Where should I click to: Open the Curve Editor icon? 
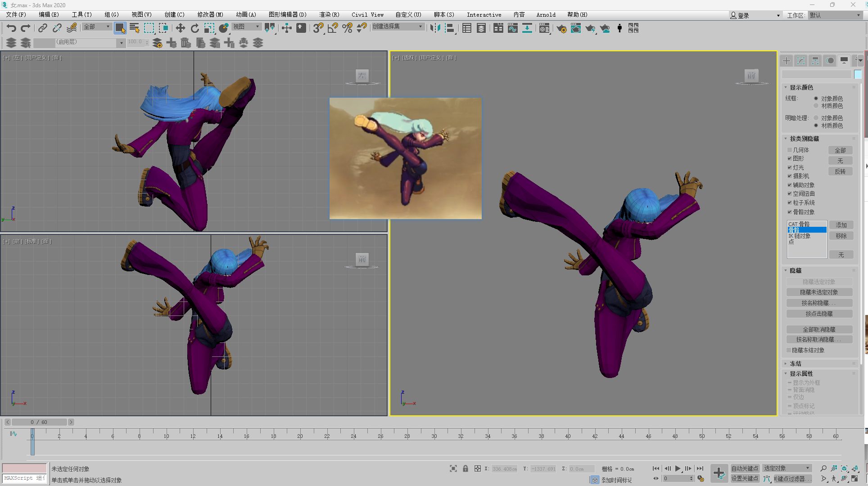point(513,28)
